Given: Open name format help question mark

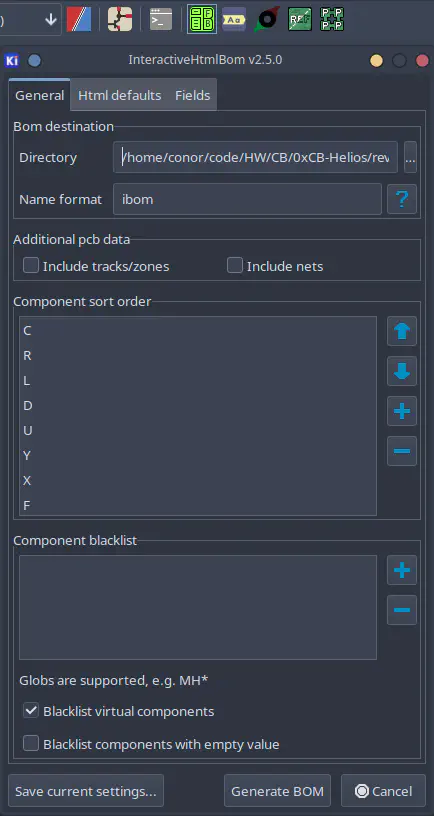Looking at the screenshot, I should [x=402, y=199].
